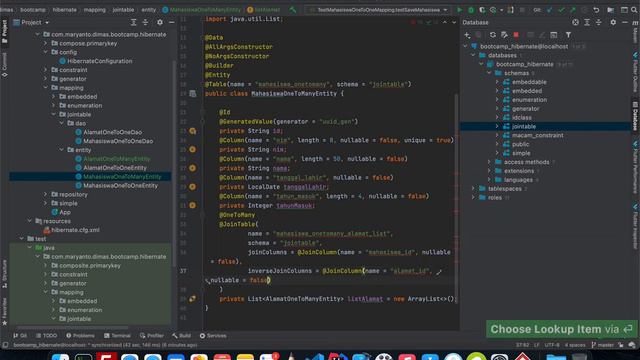Open the Profiler tool window tab

(152, 336)
